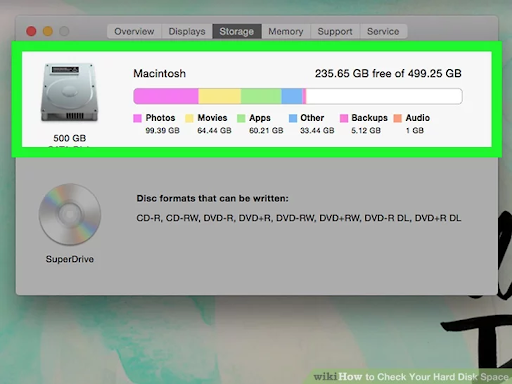Click the 1 GB Audio value
This screenshot has width=512, height=384.
coord(415,130)
